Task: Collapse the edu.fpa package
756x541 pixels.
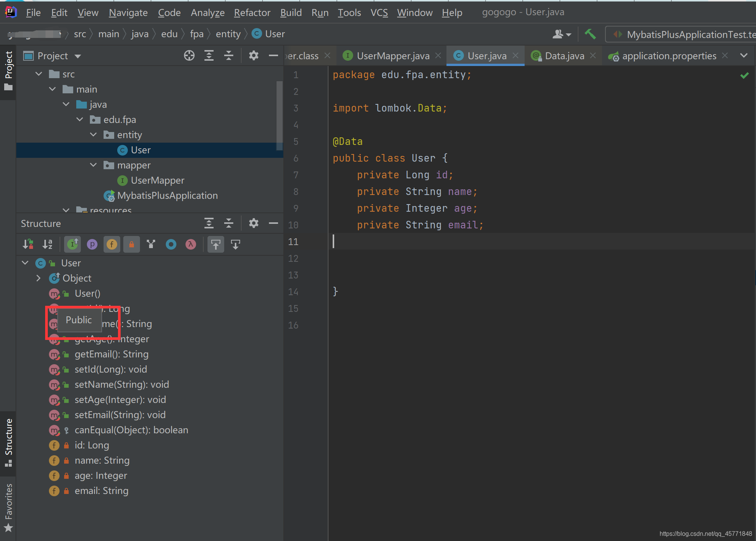Action: (x=80, y=120)
